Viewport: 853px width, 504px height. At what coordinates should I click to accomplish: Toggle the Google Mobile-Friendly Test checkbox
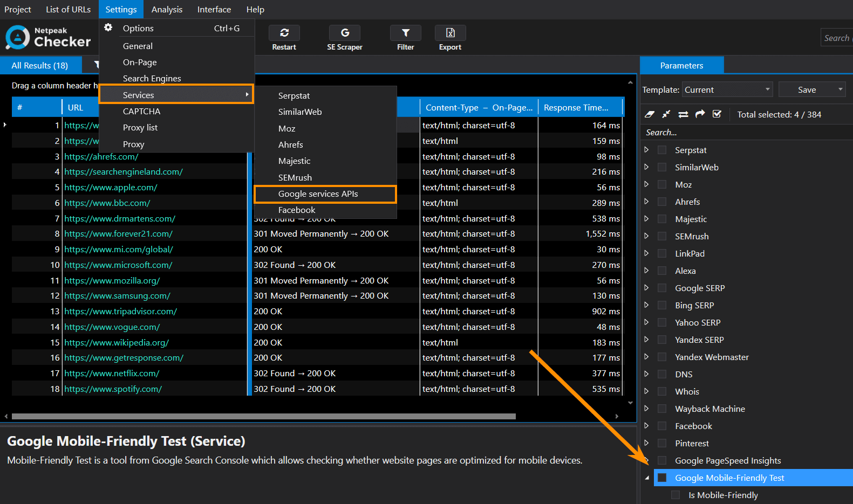tap(662, 478)
